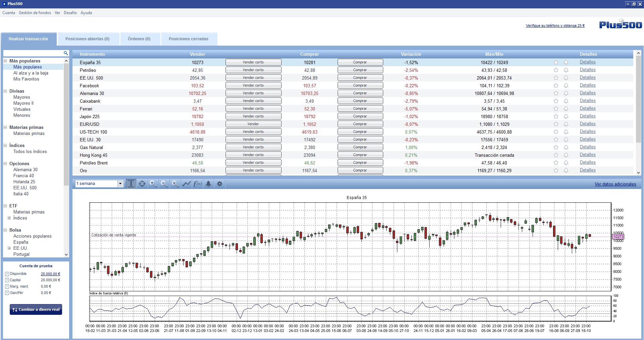Select Al alza y a la baja list

pos(31,73)
